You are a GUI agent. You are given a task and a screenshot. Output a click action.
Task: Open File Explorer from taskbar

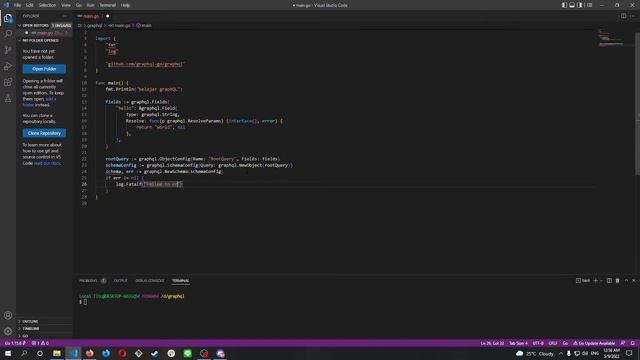pos(57,353)
